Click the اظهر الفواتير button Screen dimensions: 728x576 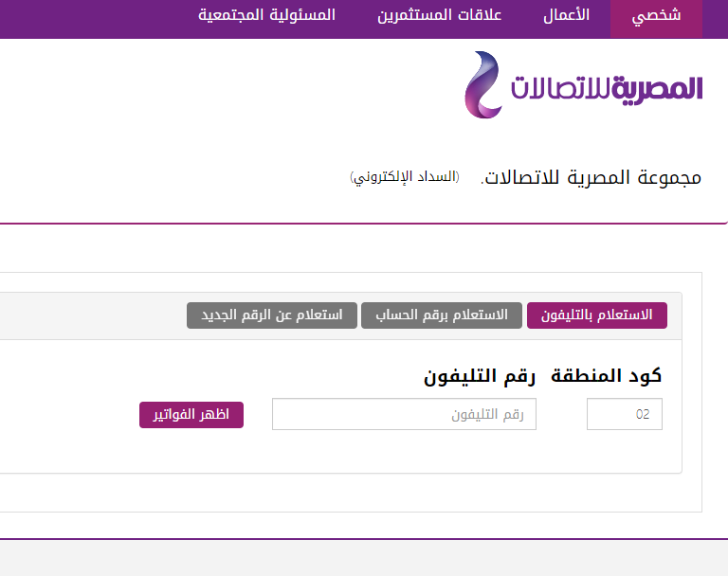[191, 415]
